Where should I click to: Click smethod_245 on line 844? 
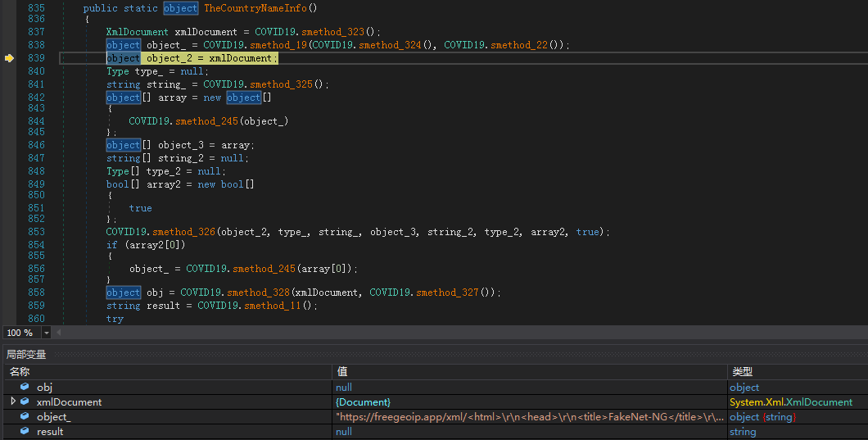[206, 120]
